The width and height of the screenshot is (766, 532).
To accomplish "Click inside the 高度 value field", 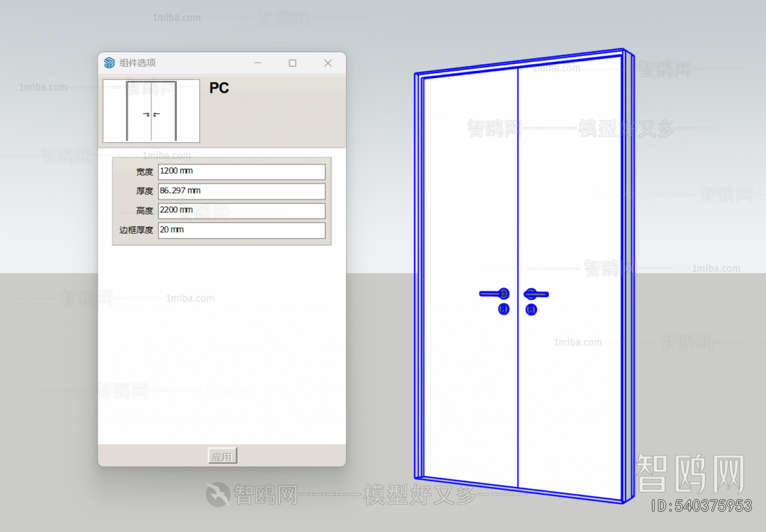I will 240,211.
